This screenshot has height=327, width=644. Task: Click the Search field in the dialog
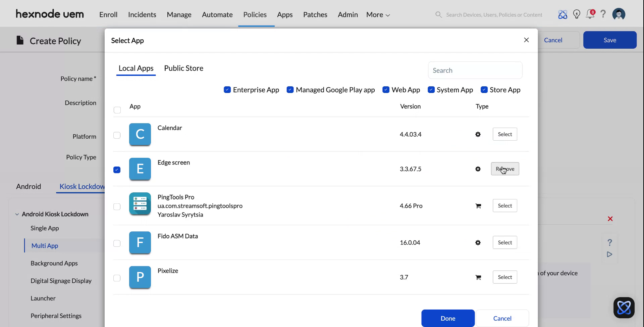[x=475, y=70]
